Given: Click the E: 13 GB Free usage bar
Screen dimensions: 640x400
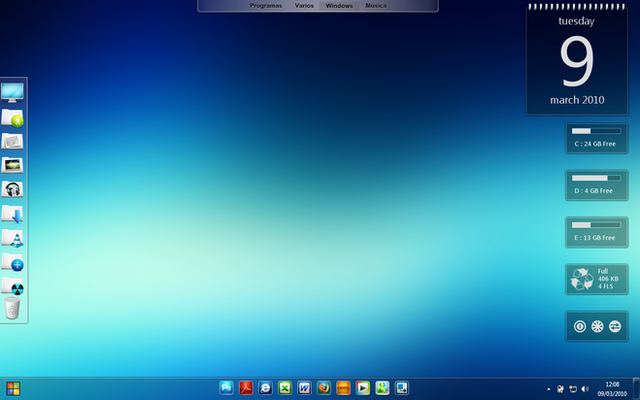Looking at the screenshot, I should tap(596, 225).
